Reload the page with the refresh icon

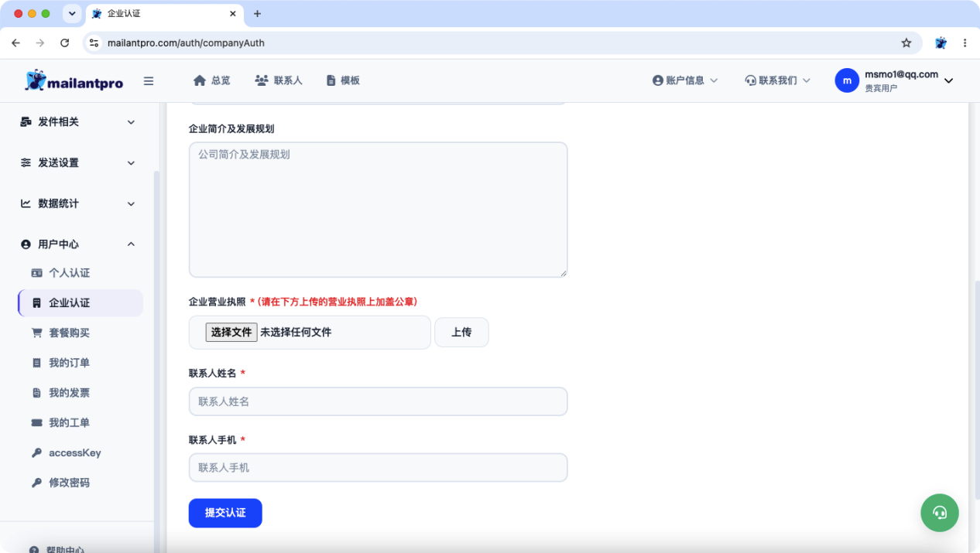point(64,43)
